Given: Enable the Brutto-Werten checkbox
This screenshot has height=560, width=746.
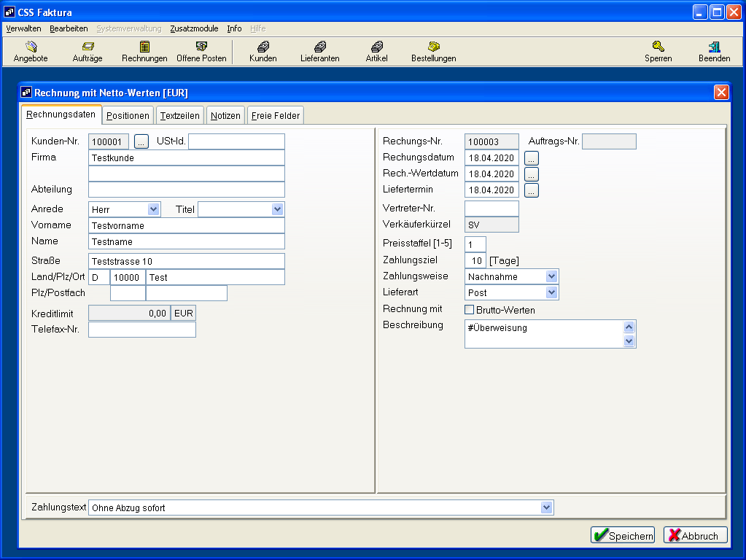Looking at the screenshot, I should coord(470,310).
